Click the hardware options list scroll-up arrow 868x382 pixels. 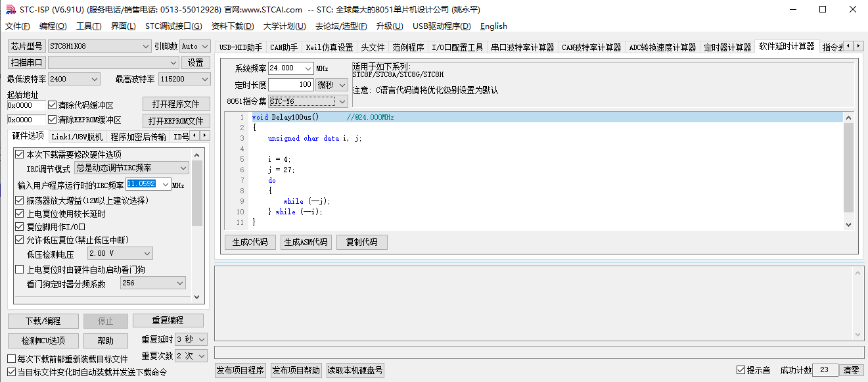tap(197, 153)
